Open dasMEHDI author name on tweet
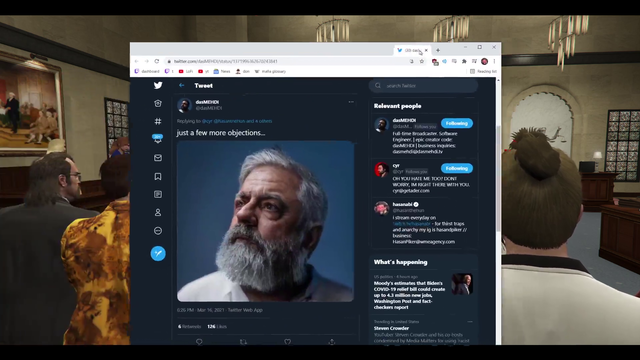Image resolution: width=640 pixels, height=360 pixels. 207,102
